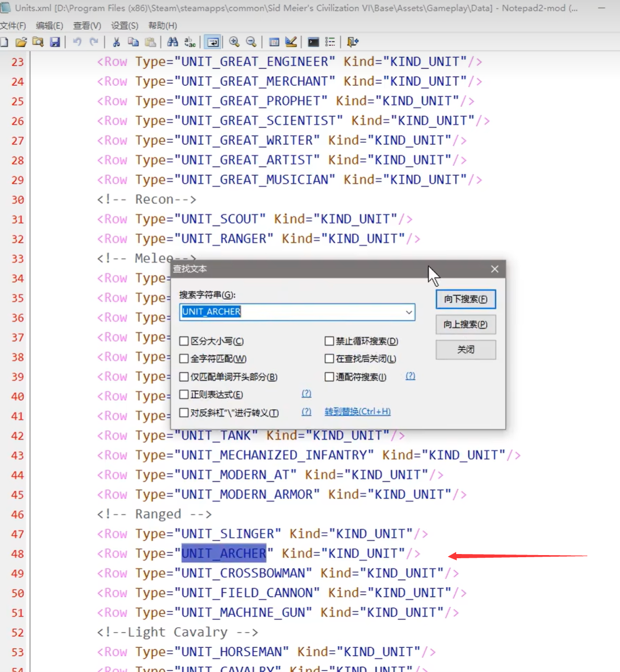
Task: Click UNIT_MODERN_AT on line 44
Action: click(235, 475)
